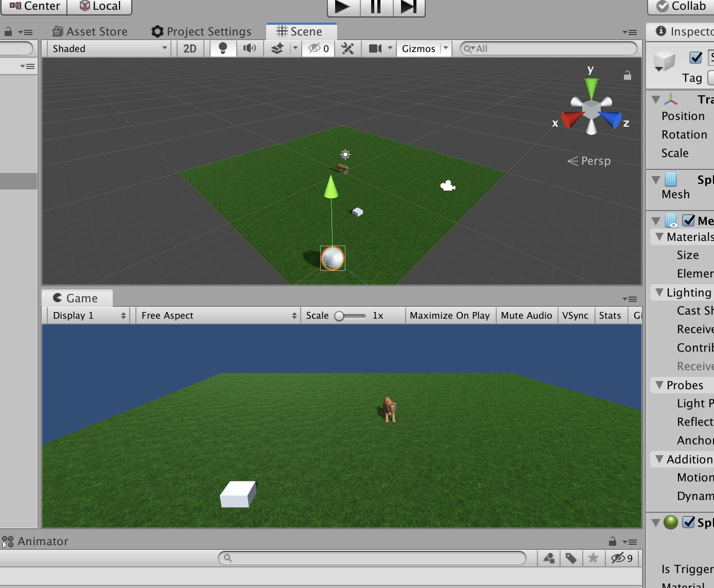The height and width of the screenshot is (588, 714).
Task: Click the Play button to enter play mode
Action: point(343,8)
